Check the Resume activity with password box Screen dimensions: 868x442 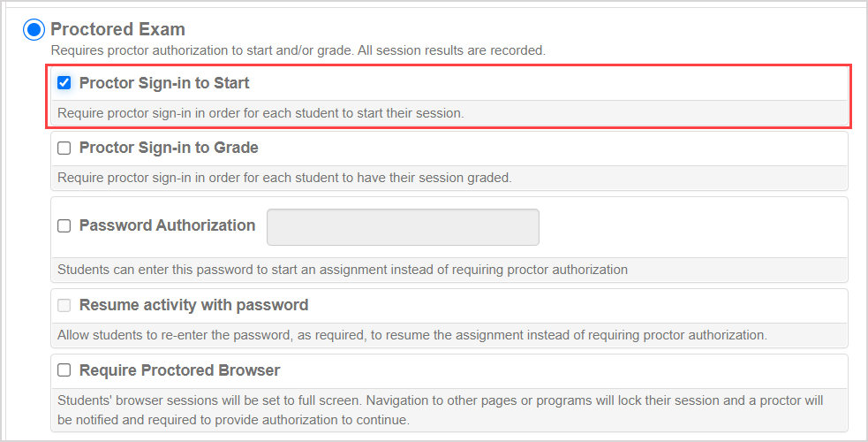64,306
